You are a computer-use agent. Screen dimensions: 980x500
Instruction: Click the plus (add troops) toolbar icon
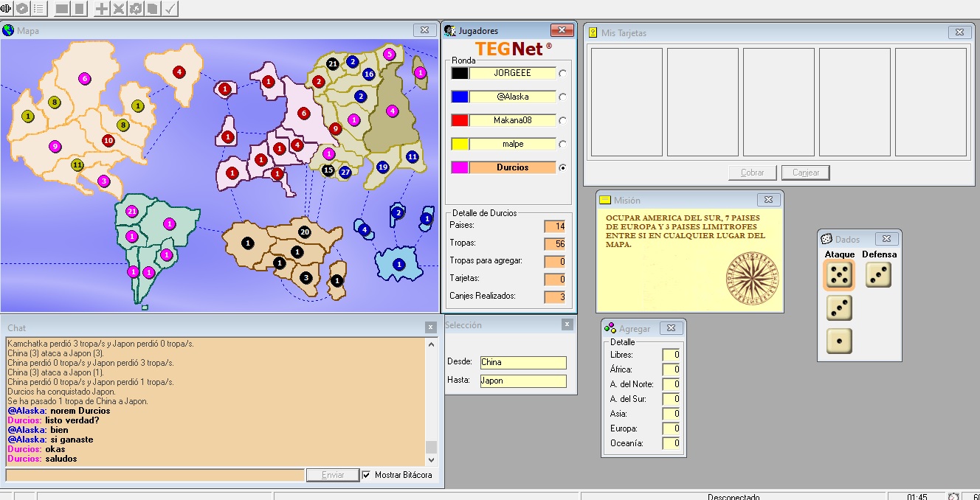(102, 9)
